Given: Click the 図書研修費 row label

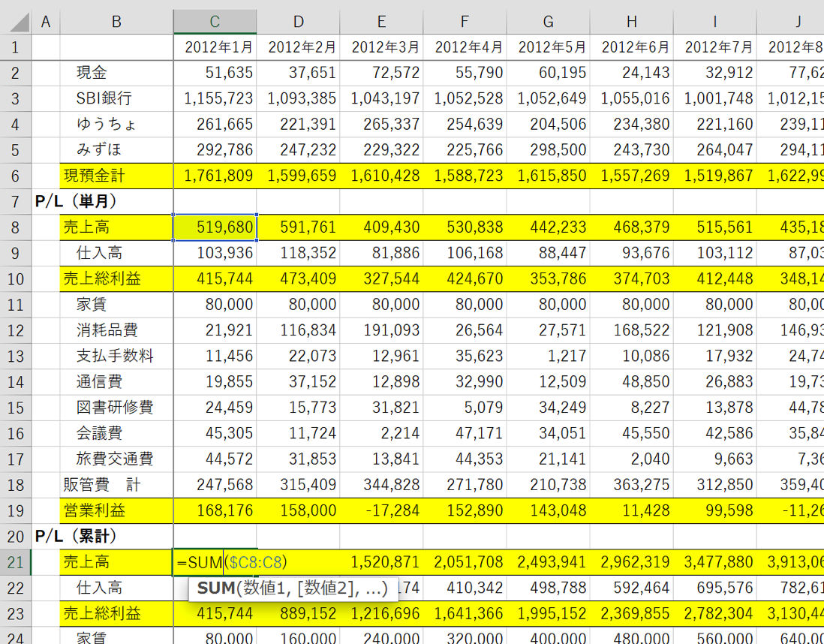Looking at the screenshot, I should (x=115, y=408).
